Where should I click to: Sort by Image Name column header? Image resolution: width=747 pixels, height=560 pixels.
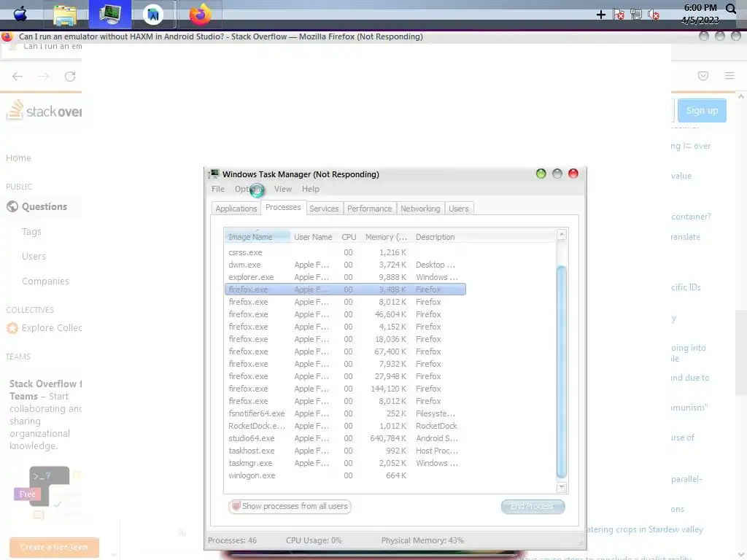257,237
